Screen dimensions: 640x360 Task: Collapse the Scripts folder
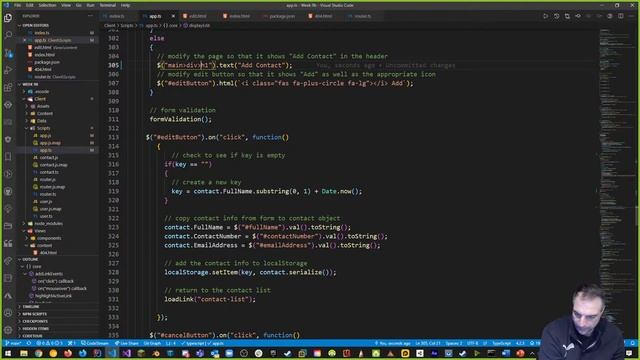[x=43, y=128]
